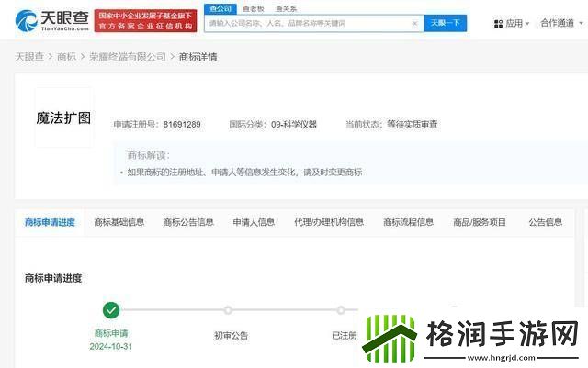Viewport: 588px width, 368px height.
Task: Expand the 合作通道 dropdown arrow
Action: pyautogui.click(x=581, y=23)
